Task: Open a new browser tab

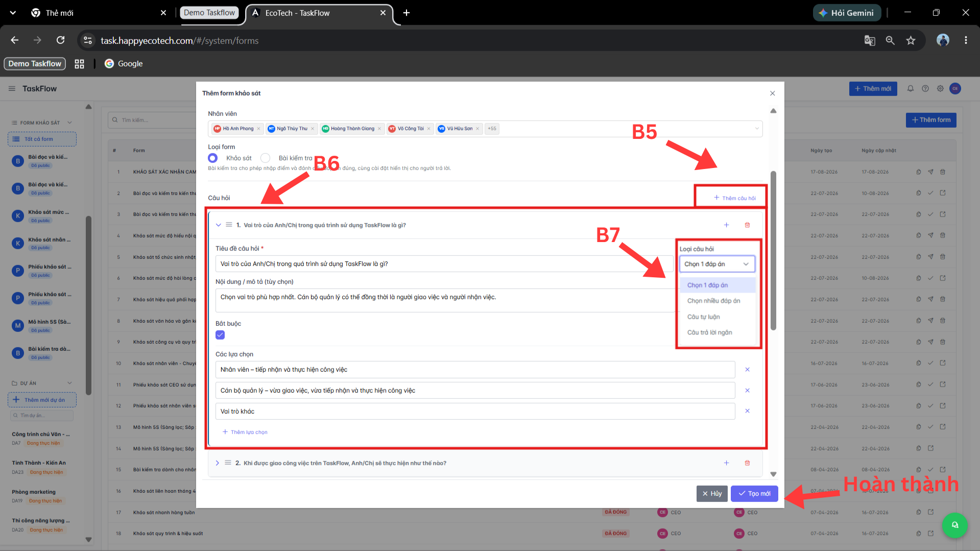Action: click(407, 13)
